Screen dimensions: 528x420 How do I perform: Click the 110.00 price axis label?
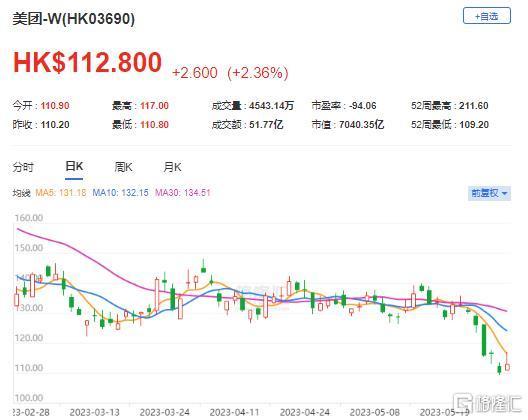29,368
